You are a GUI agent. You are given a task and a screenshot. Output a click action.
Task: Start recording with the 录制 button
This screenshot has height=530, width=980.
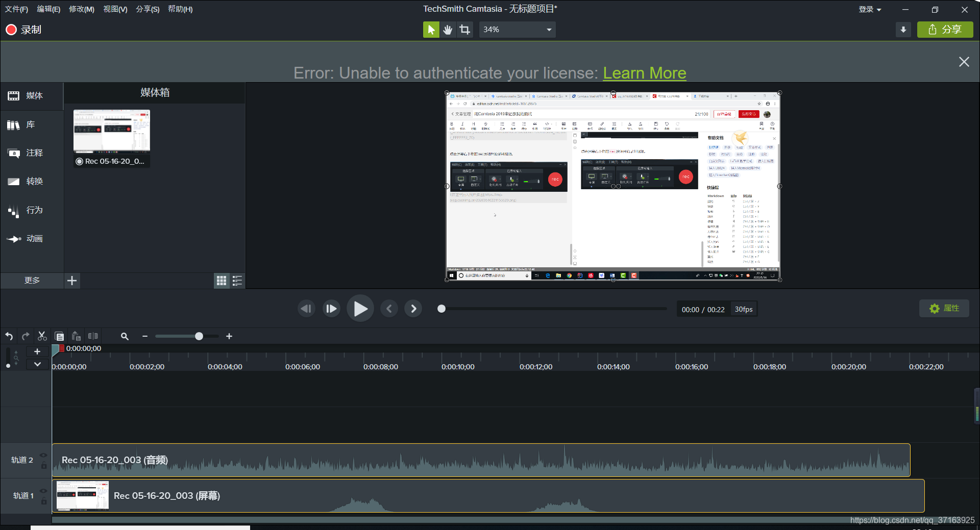point(23,30)
